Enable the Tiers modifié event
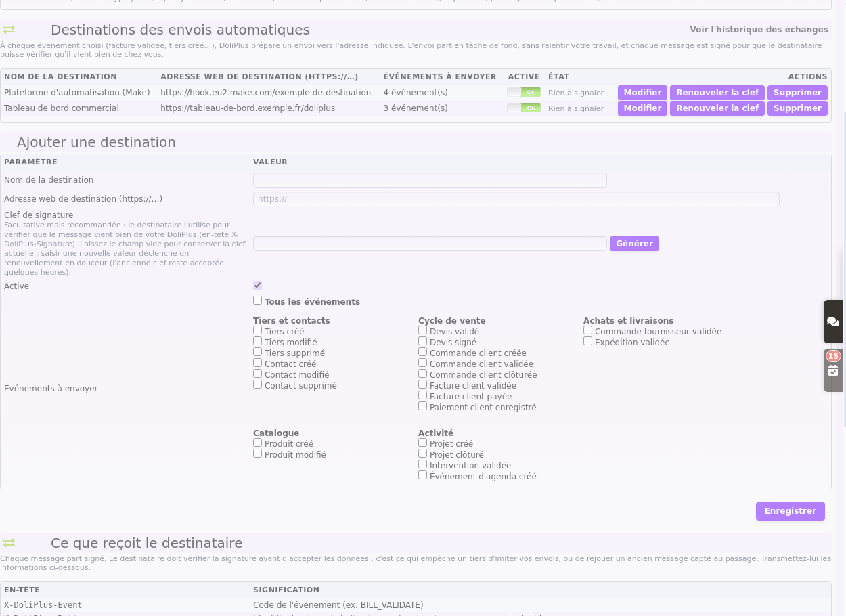Screen dimensions: 846x616 [257, 341]
